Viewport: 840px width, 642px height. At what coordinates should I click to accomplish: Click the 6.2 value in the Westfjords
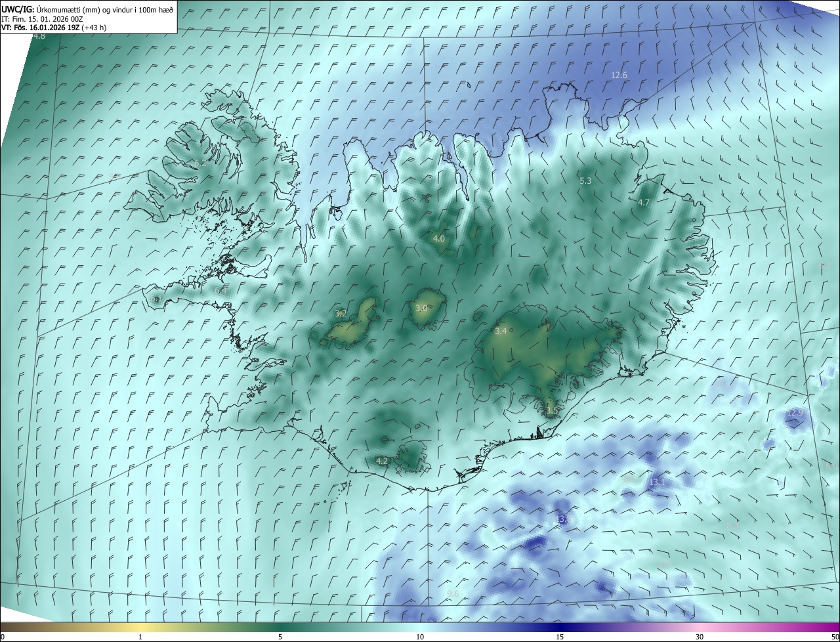[199, 163]
